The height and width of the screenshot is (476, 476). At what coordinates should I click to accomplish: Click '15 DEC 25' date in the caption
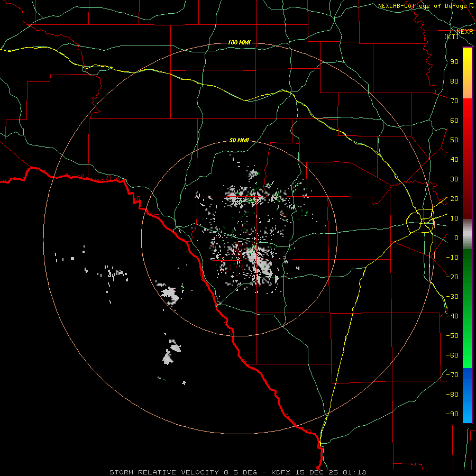[x=317, y=472]
